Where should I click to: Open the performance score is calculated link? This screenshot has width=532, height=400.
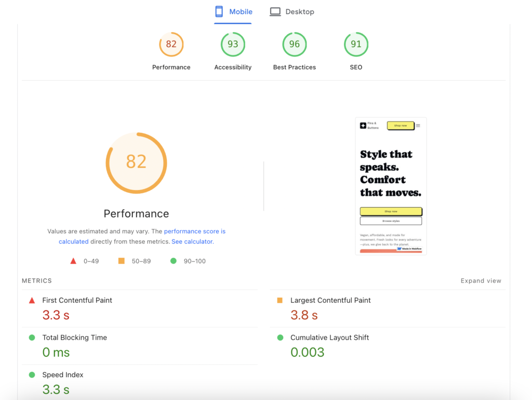pos(194,231)
